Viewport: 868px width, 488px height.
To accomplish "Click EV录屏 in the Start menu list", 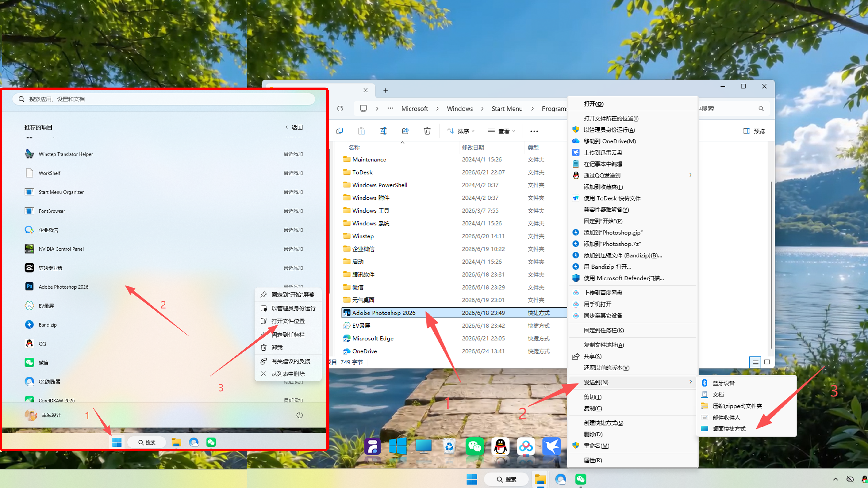I will 164,306.
